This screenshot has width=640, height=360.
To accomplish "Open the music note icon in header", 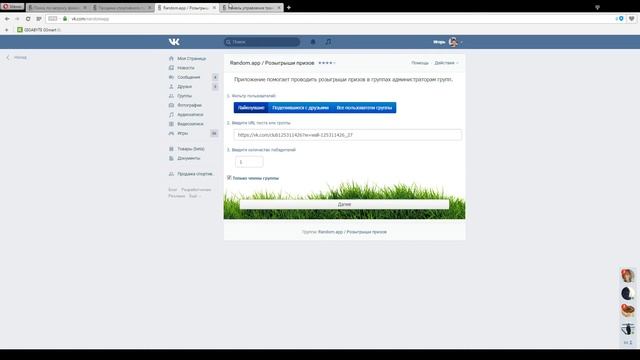I will tap(329, 42).
